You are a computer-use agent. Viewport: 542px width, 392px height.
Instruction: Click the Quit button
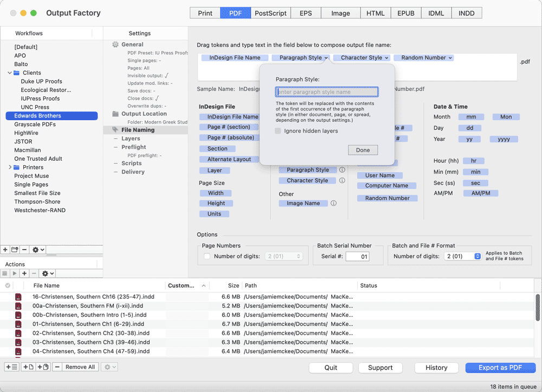pos(331,368)
